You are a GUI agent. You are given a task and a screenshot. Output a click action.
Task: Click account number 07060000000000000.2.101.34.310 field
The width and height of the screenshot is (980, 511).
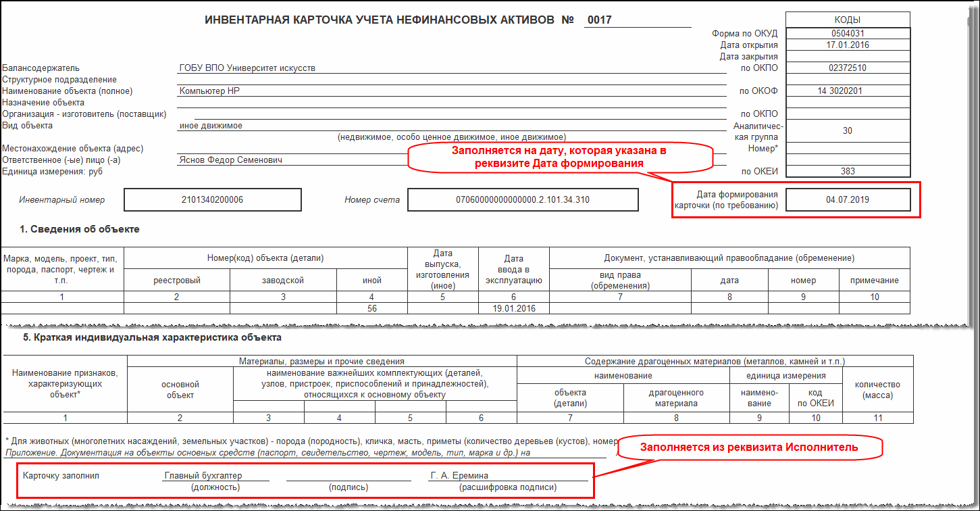523,199
